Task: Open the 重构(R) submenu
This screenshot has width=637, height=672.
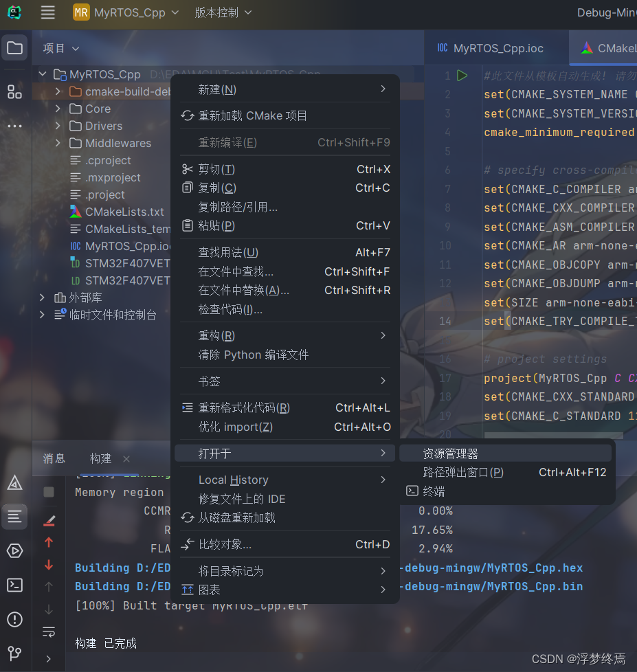Action: tap(285, 335)
